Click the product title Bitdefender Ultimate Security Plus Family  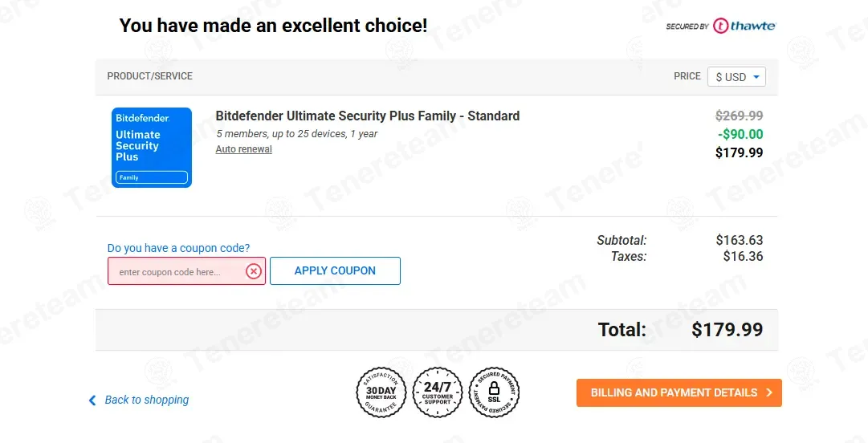coord(368,116)
